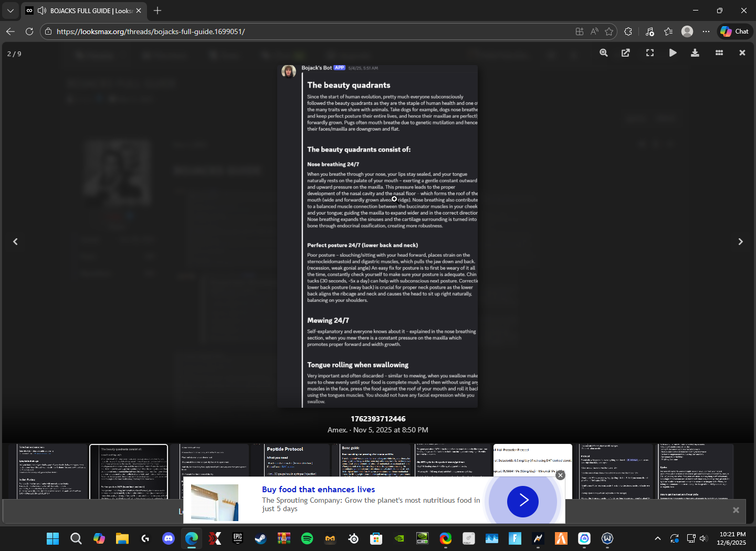This screenshot has width=756, height=551.
Task: View site information lock icon
Action: pos(48,31)
